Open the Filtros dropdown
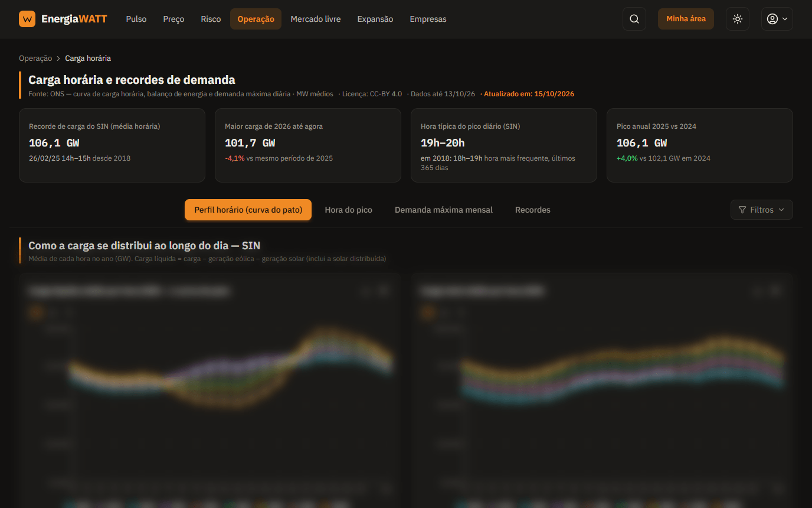Screen dimensions: 812x508 [x=762, y=210]
